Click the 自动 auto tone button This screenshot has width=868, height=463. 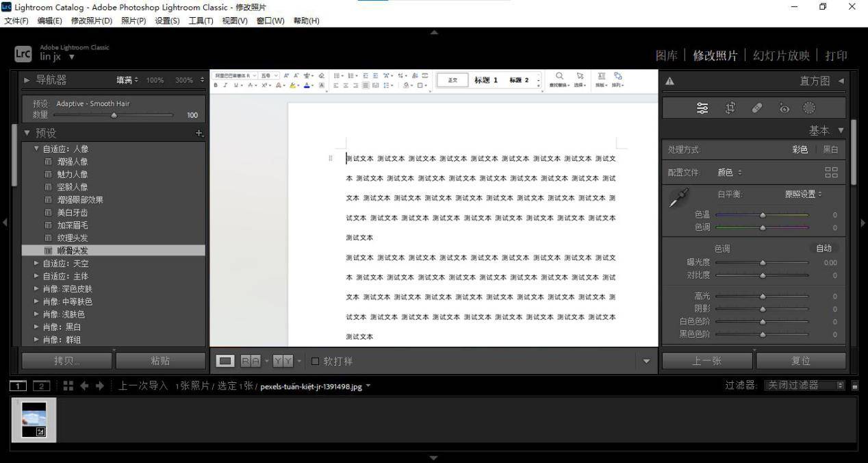(824, 249)
